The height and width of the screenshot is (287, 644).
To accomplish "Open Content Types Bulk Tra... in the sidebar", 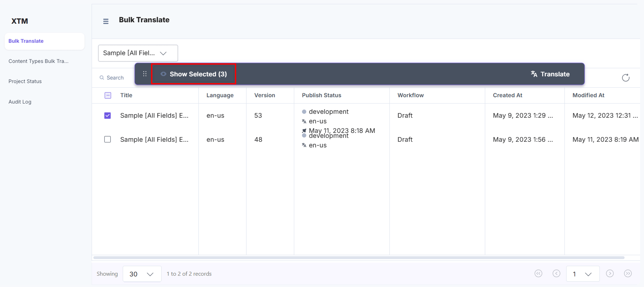I will point(39,61).
